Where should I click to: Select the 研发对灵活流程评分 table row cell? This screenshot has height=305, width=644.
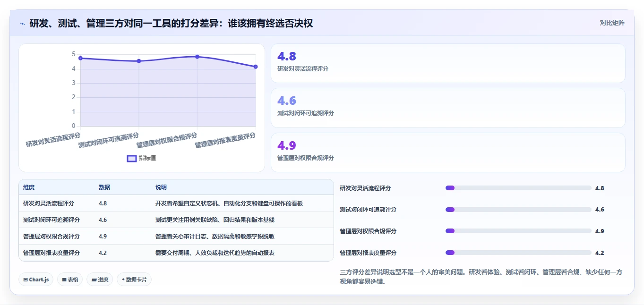click(x=49, y=203)
